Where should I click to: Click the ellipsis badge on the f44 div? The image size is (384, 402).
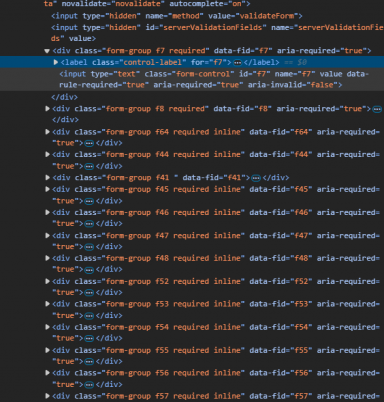pyautogui.click(x=89, y=166)
